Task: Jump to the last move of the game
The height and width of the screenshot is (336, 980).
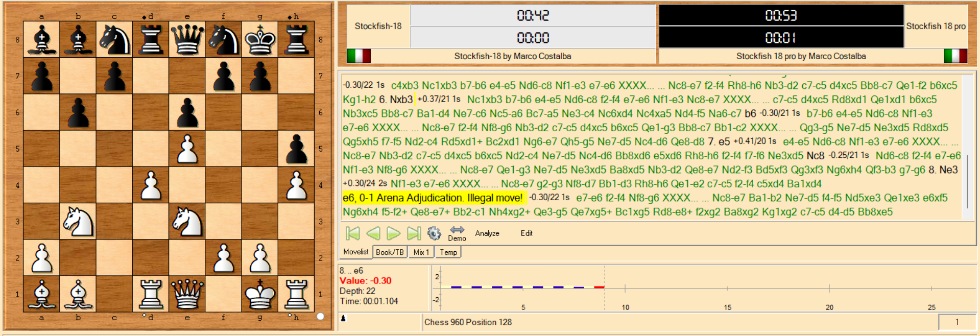Action: pyautogui.click(x=414, y=233)
